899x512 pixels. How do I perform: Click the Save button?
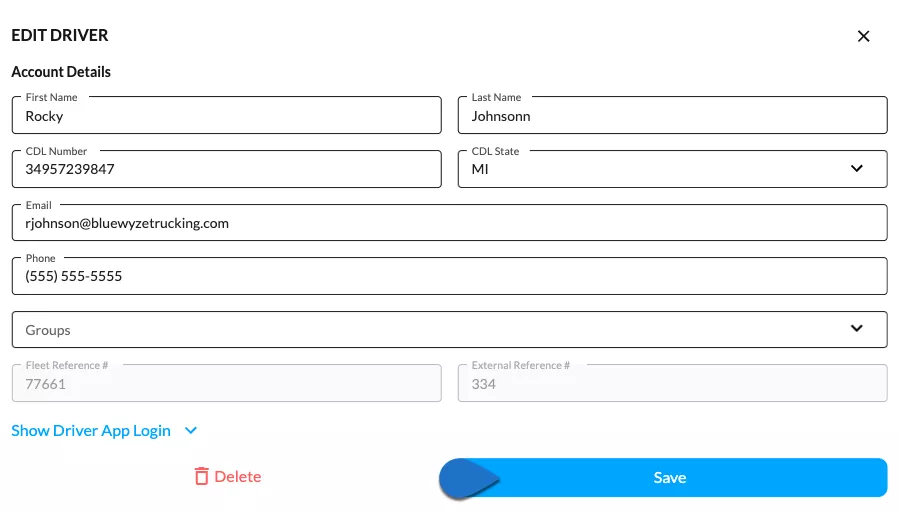tap(663, 478)
